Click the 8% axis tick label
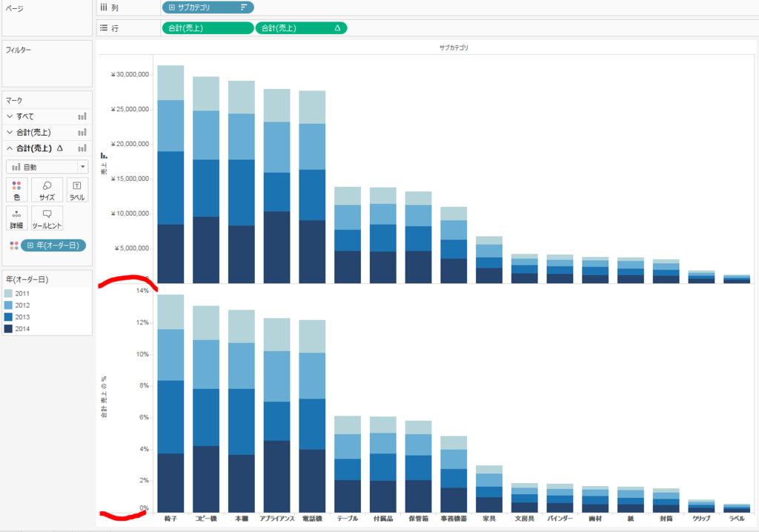The width and height of the screenshot is (759, 532). (x=145, y=386)
